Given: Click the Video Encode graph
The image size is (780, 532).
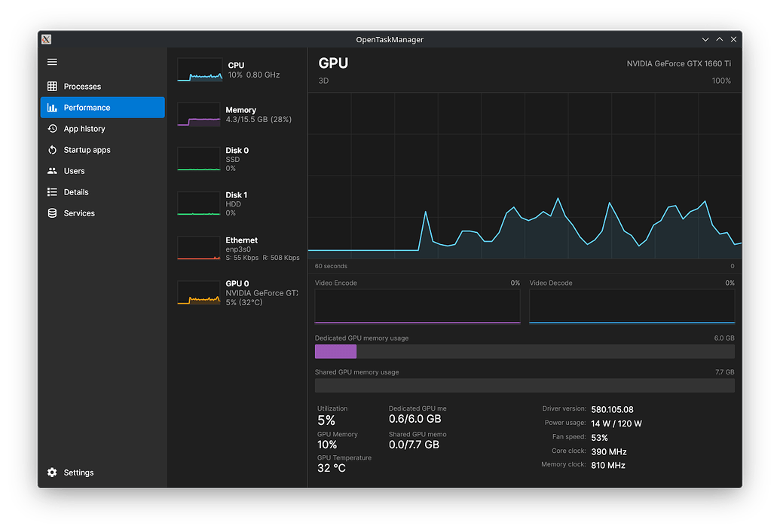Looking at the screenshot, I should [417, 305].
